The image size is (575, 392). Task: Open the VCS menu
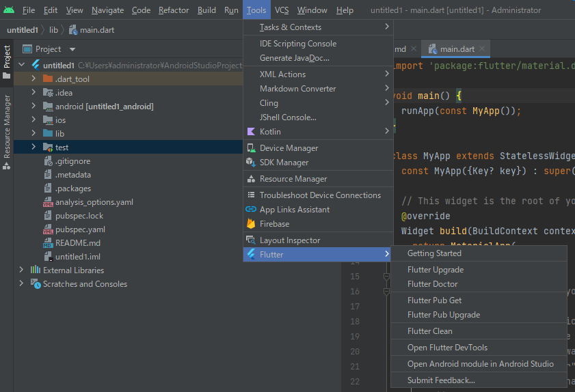[282, 10]
